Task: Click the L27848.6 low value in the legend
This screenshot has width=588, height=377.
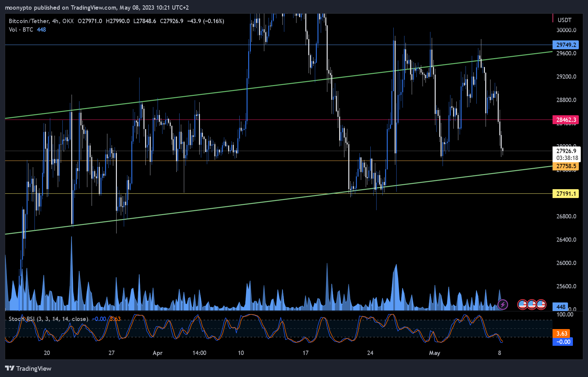Action: tap(145, 21)
